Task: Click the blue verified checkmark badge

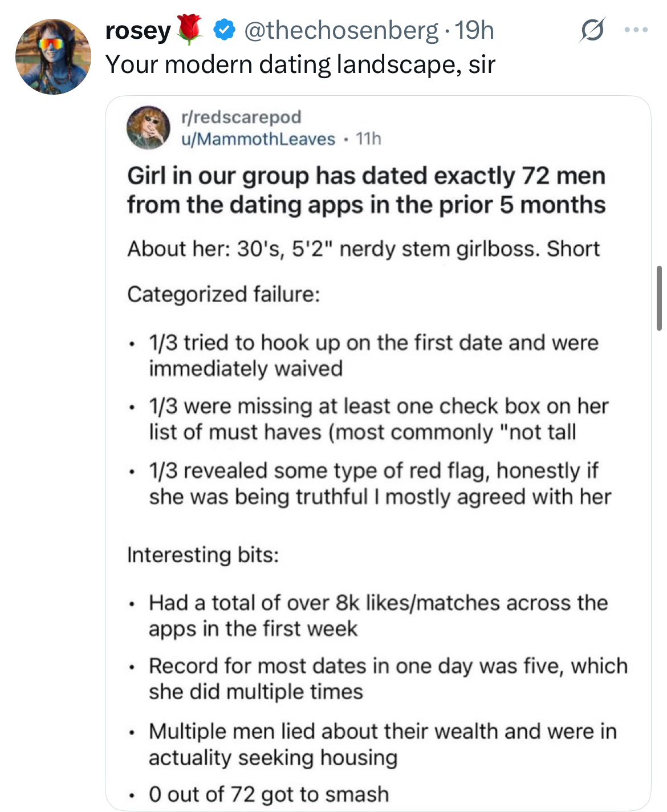Action: pyautogui.click(x=225, y=30)
